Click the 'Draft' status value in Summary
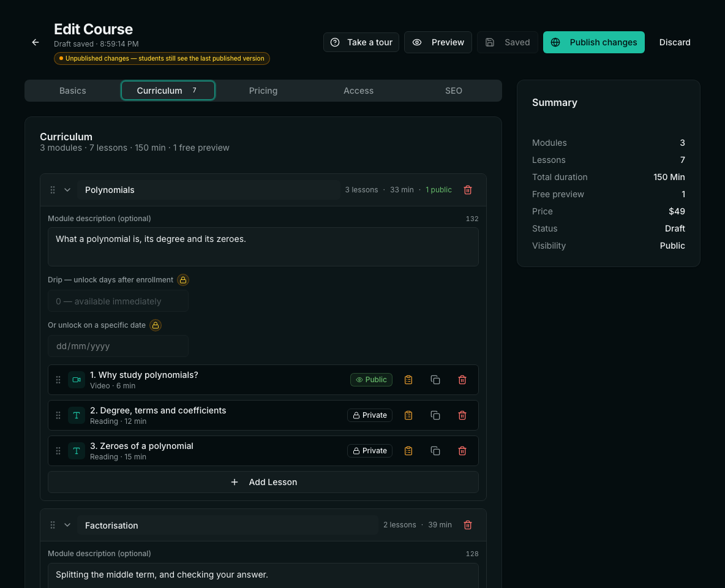Viewport: 725px width, 588px height. point(675,228)
